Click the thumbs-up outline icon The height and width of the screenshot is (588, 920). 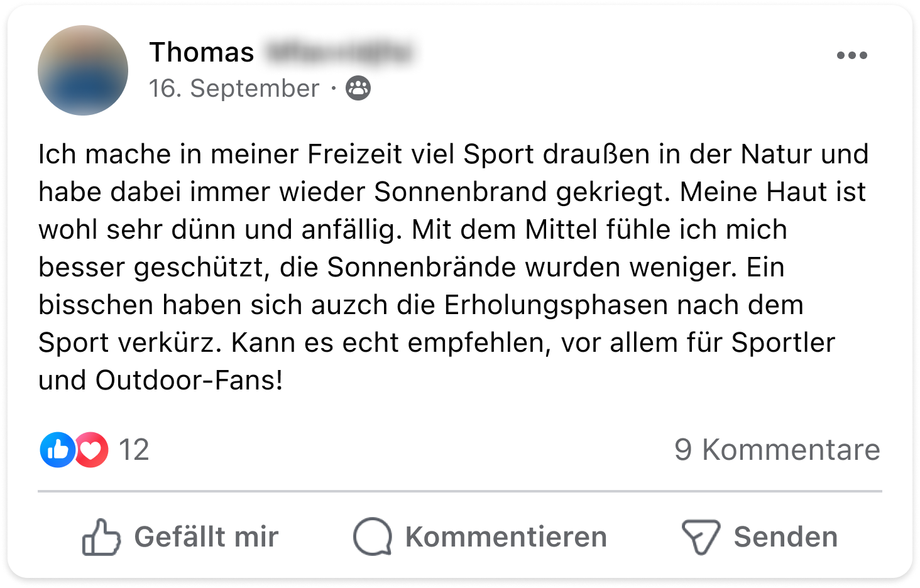click(101, 537)
